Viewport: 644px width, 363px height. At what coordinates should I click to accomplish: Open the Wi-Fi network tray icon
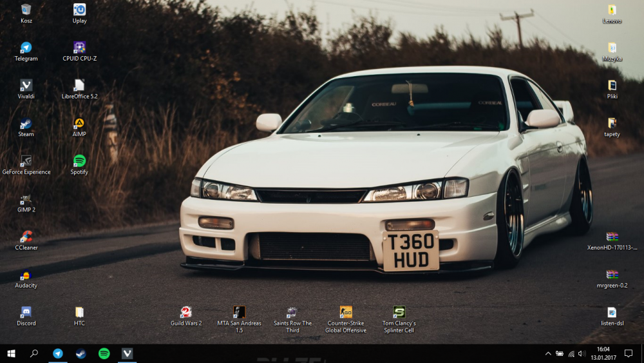coord(571,353)
